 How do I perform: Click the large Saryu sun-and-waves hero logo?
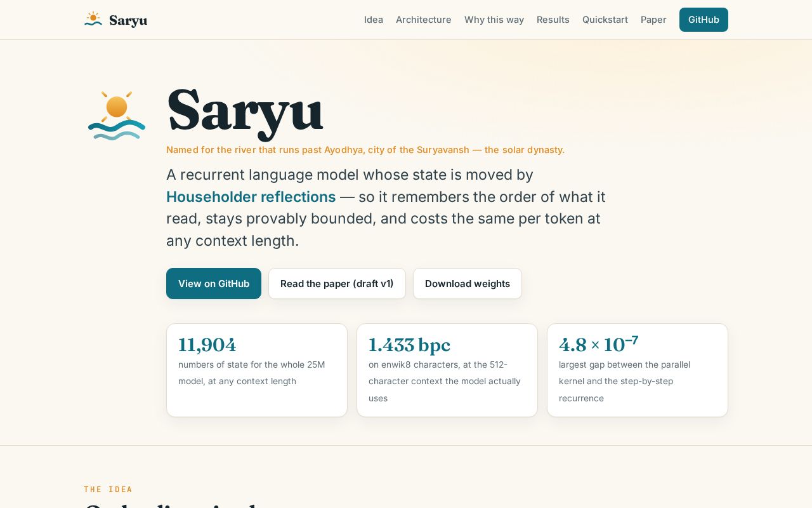[117, 116]
